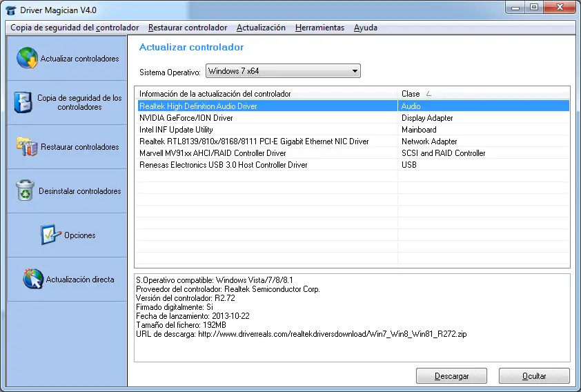Viewport: 581px width, 392px height.
Task: Select the Desinstalar controladores sidebar label
Action: pos(79,190)
